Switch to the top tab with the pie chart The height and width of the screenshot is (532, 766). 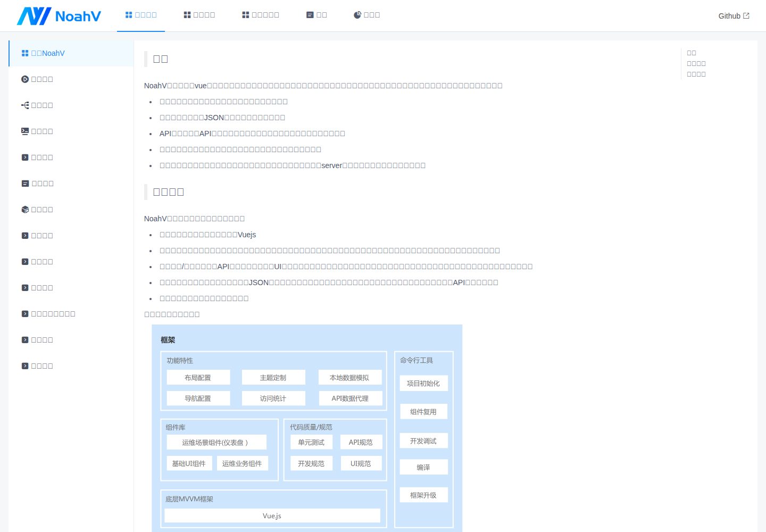point(367,15)
